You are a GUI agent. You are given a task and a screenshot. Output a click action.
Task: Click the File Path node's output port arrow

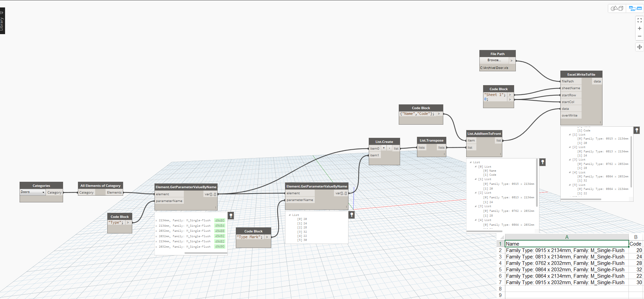coord(512,61)
